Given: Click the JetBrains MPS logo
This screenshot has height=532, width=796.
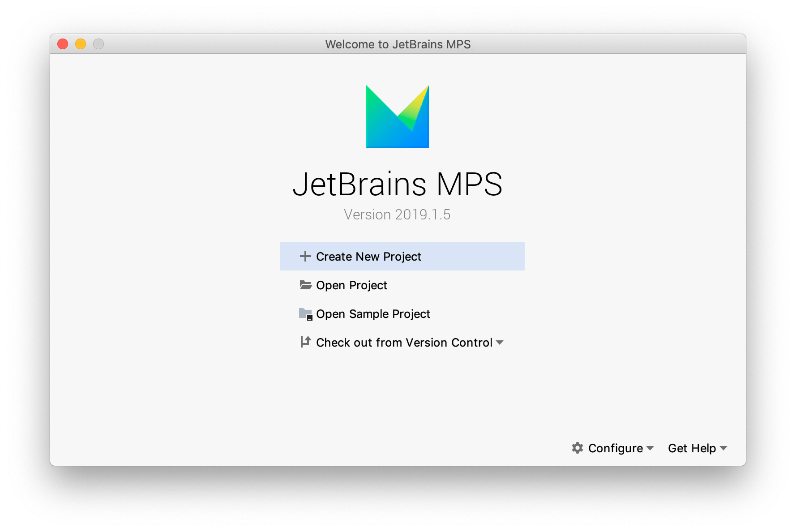Looking at the screenshot, I should coord(398,116).
